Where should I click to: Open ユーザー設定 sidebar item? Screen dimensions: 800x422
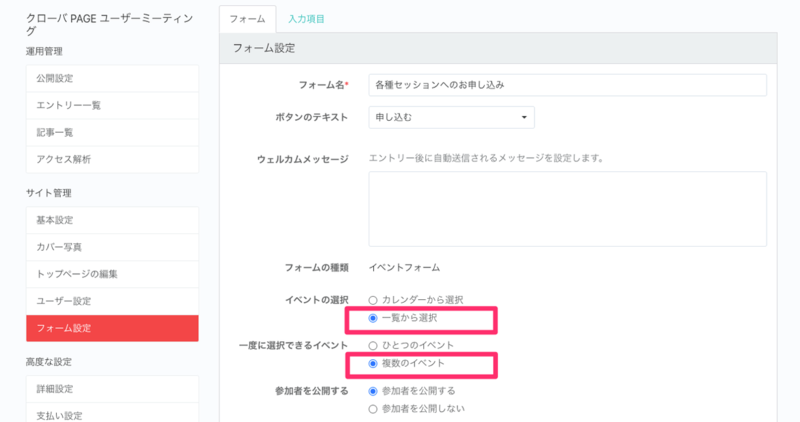(x=112, y=302)
